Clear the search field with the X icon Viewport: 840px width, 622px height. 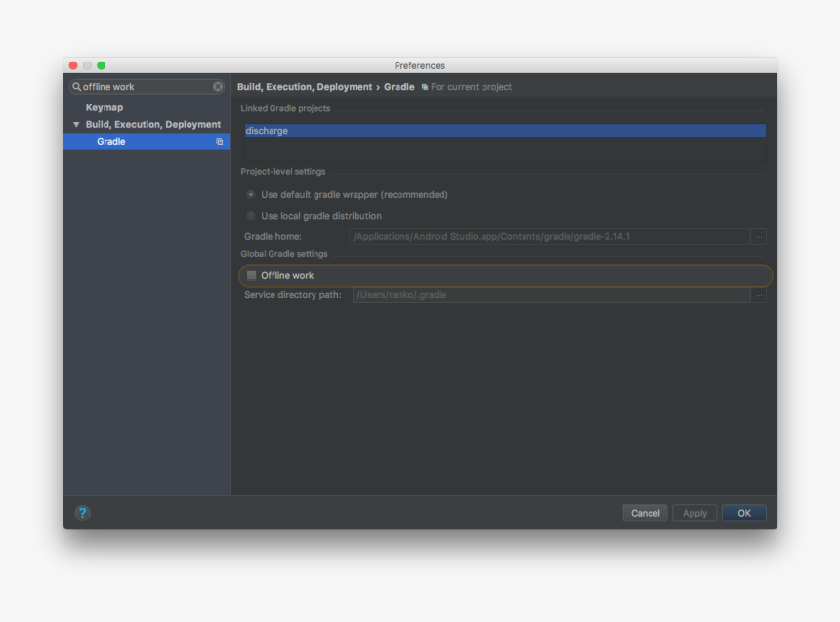pyautogui.click(x=217, y=86)
